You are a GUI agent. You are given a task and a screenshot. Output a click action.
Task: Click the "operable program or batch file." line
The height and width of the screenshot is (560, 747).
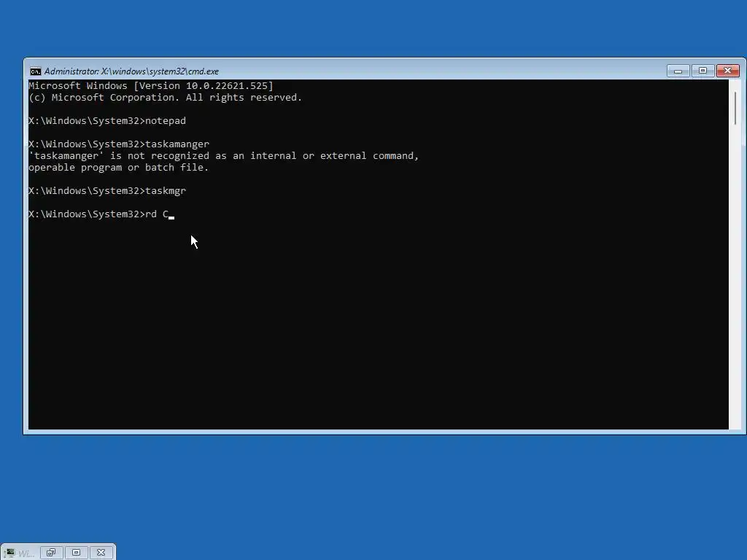coord(119,168)
